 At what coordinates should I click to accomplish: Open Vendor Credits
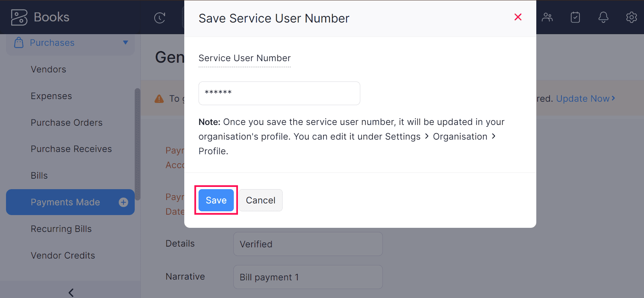point(63,256)
